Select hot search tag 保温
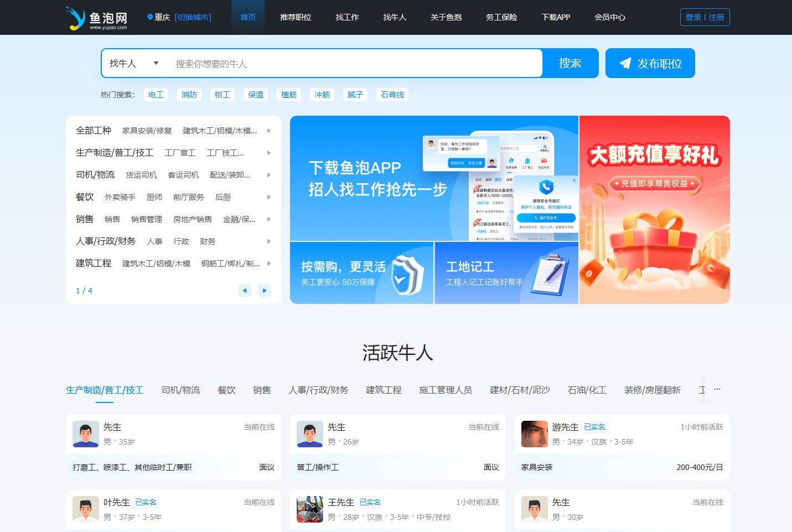 tap(256, 95)
